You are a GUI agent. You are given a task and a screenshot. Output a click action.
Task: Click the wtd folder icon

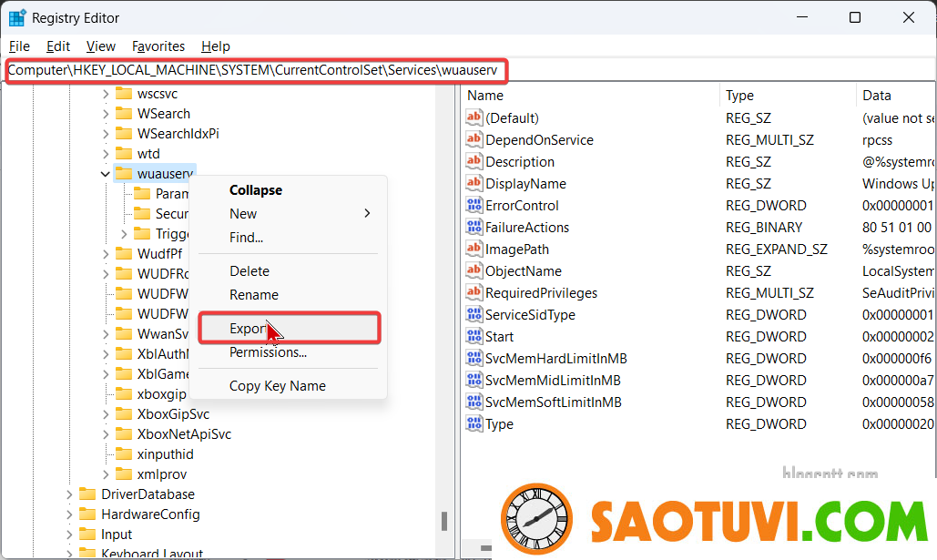click(x=124, y=153)
